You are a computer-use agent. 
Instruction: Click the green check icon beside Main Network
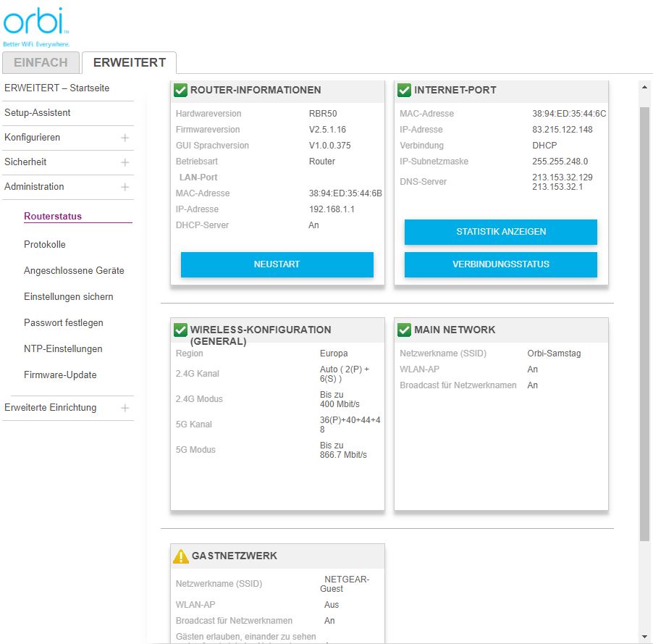[404, 330]
